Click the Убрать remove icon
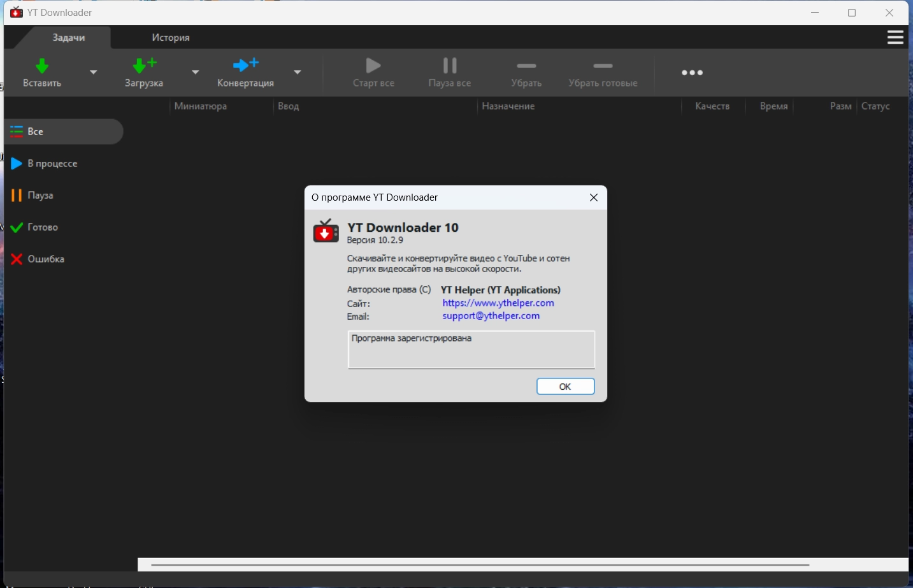Viewport: 913px width, 588px height. pos(526,66)
